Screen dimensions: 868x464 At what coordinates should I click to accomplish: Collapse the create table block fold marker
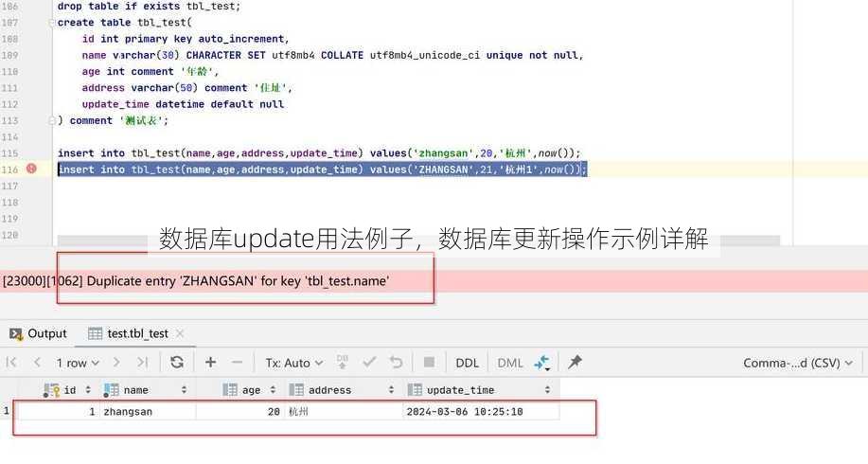[x=51, y=23]
